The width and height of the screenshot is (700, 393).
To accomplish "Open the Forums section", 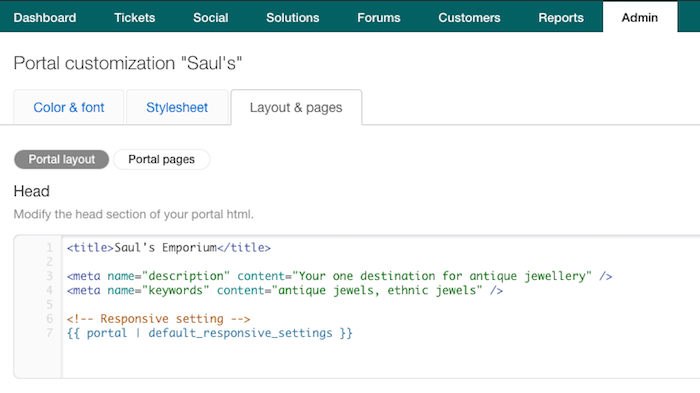I will [x=379, y=17].
